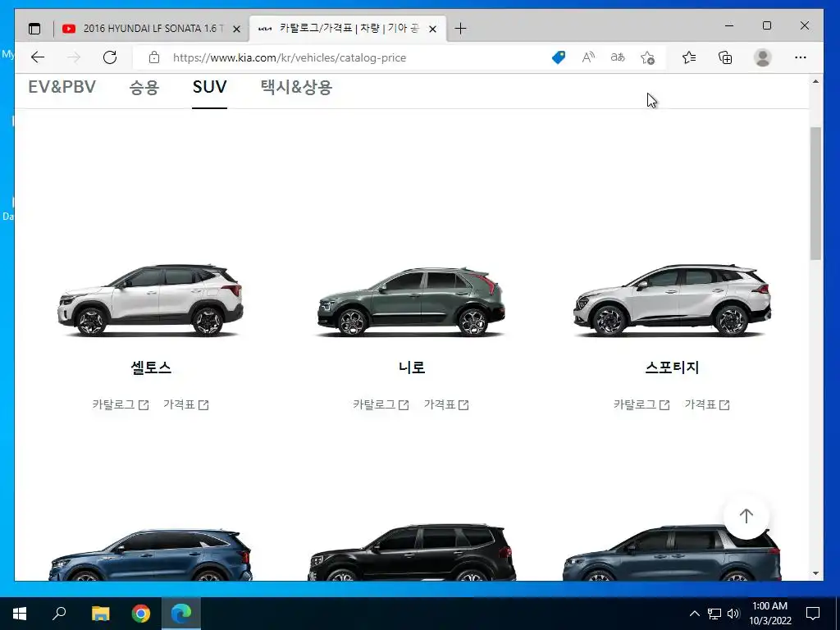Select the 승용 category tab
The height and width of the screenshot is (630, 840).
tap(144, 87)
